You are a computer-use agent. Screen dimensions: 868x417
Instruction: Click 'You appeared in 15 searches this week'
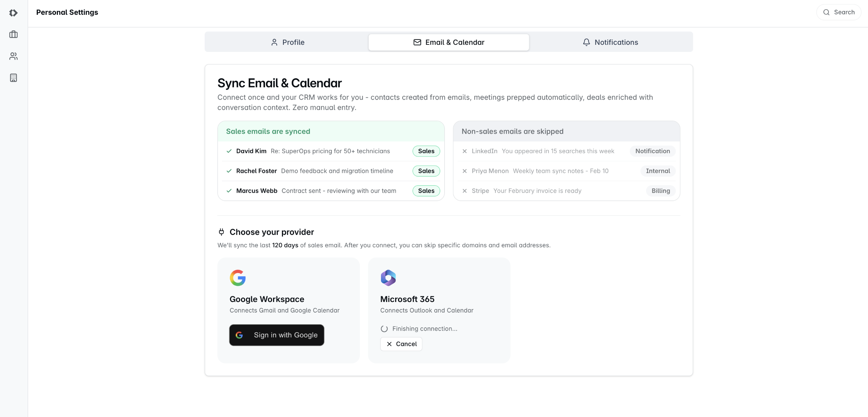pos(558,151)
